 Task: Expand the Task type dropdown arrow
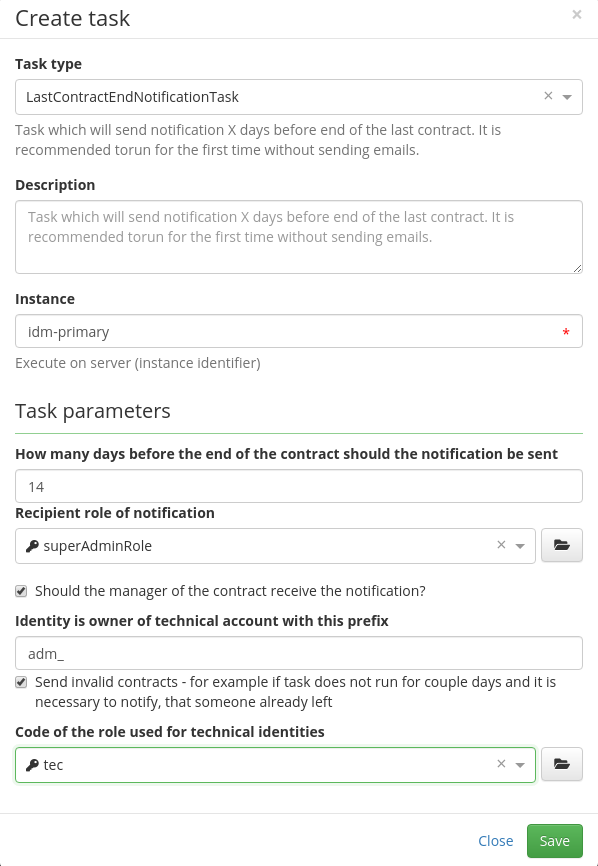[567, 97]
